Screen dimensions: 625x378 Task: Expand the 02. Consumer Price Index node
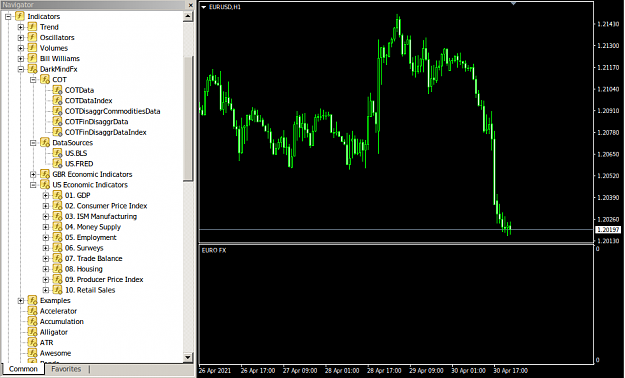click(46, 206)
